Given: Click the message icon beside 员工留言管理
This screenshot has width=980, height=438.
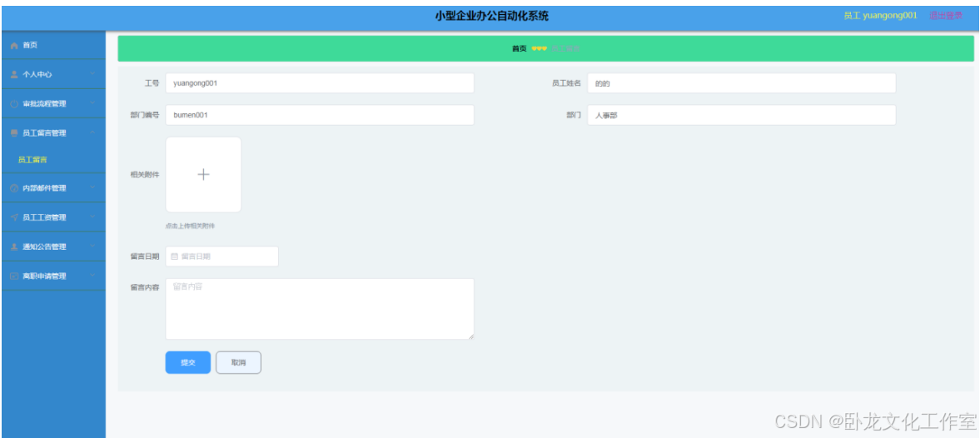Looking at the screenshot, I should click(14, 133).
